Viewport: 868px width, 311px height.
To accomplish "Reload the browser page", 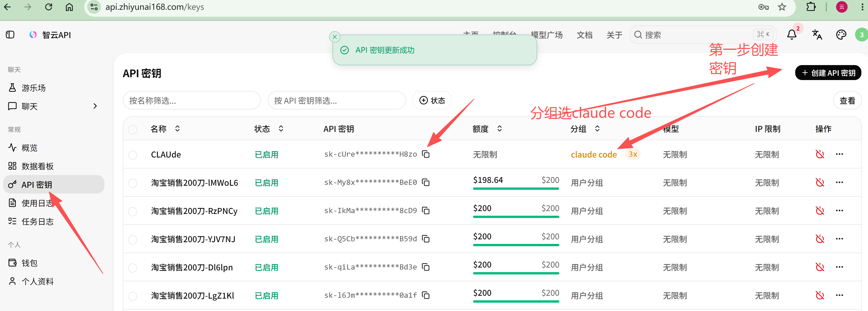I will point(49,7).
